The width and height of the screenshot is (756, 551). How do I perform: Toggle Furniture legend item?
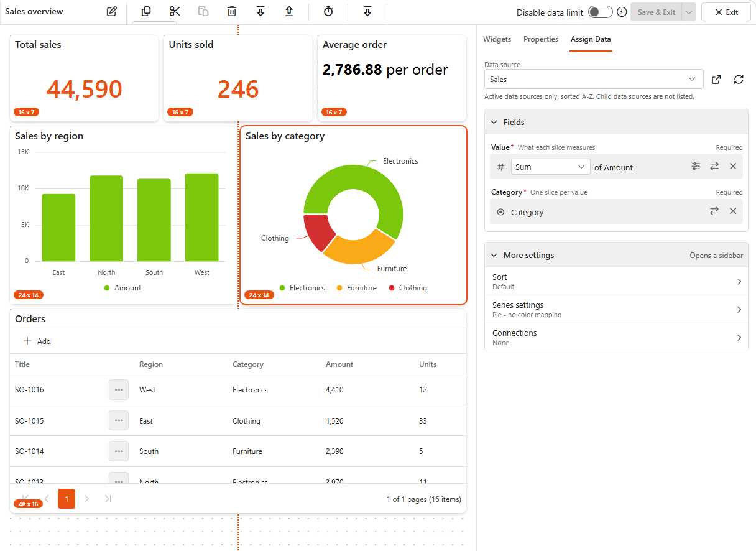[x=357, y=288]
